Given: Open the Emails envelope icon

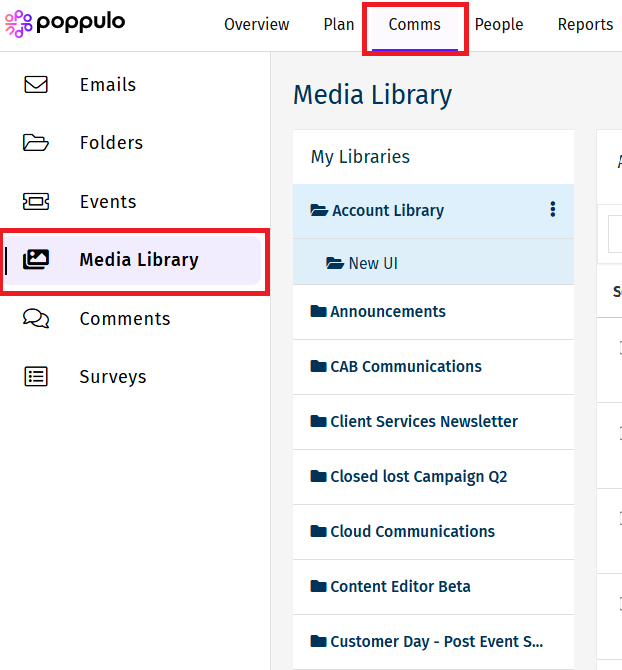Looking at the screenshot, I should (x=36, y=85).
